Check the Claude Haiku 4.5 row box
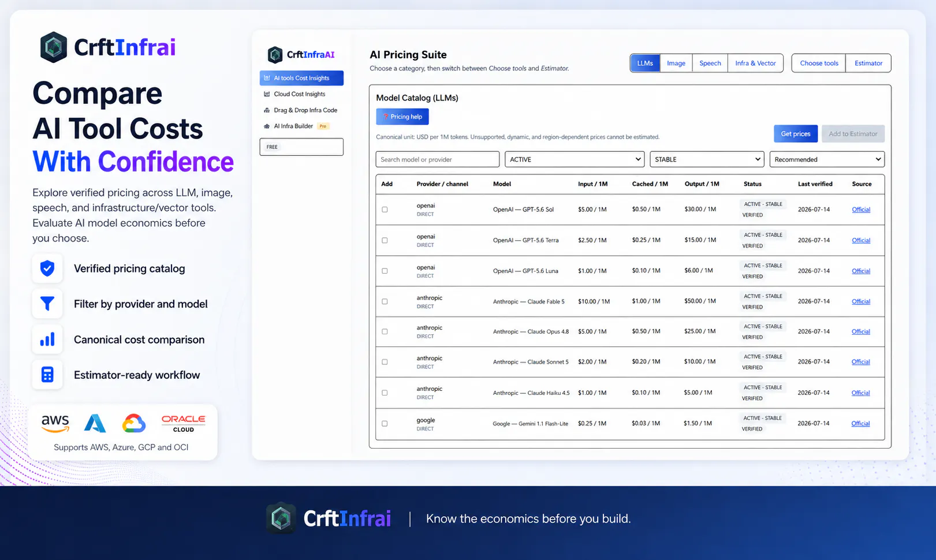Viewport: 936px width, 560px height. pyautogui.click(x=385, y=393)
